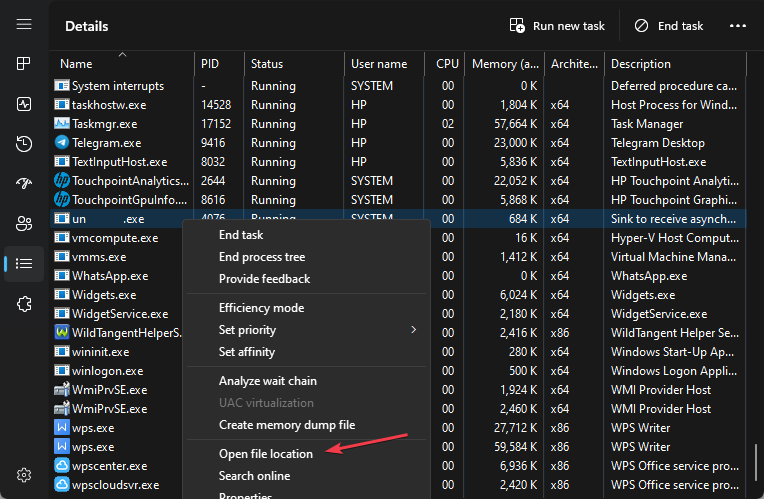764x499 pixels.
Task: Select Analyze wait chain in context menu
Action: (x=267, y=381)
